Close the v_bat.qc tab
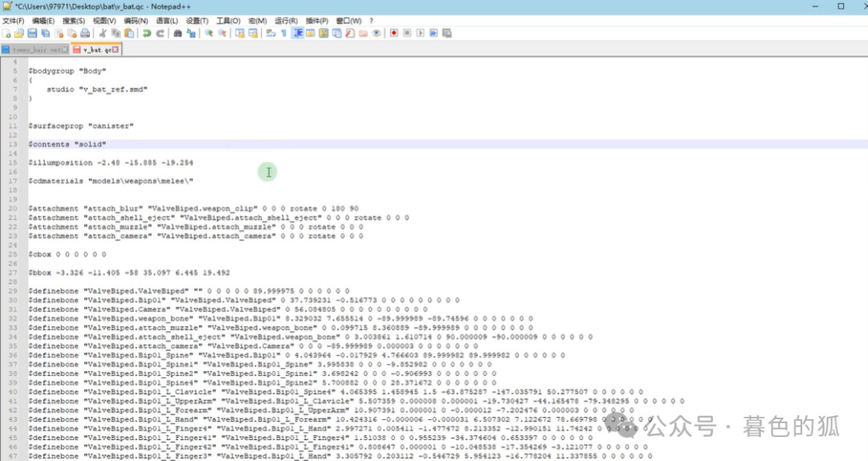The width and height of the screenshot is (868, 461). 116,50
